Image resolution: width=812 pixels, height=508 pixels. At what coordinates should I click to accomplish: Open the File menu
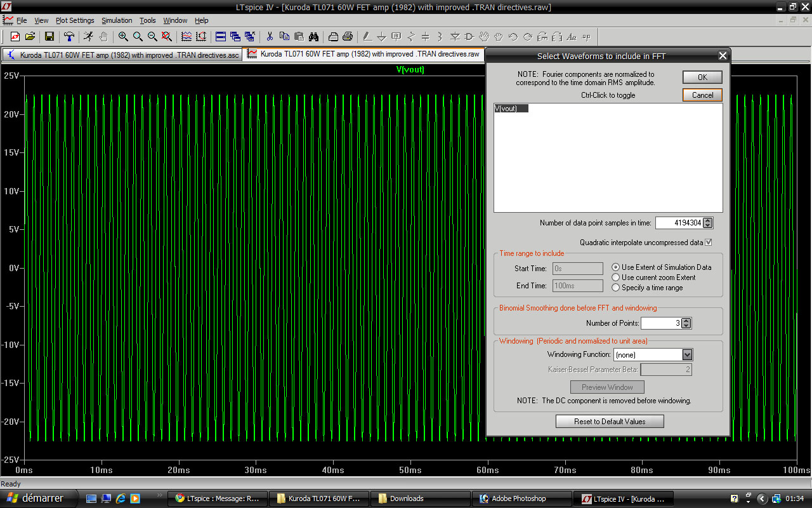(x=22, y=20)
